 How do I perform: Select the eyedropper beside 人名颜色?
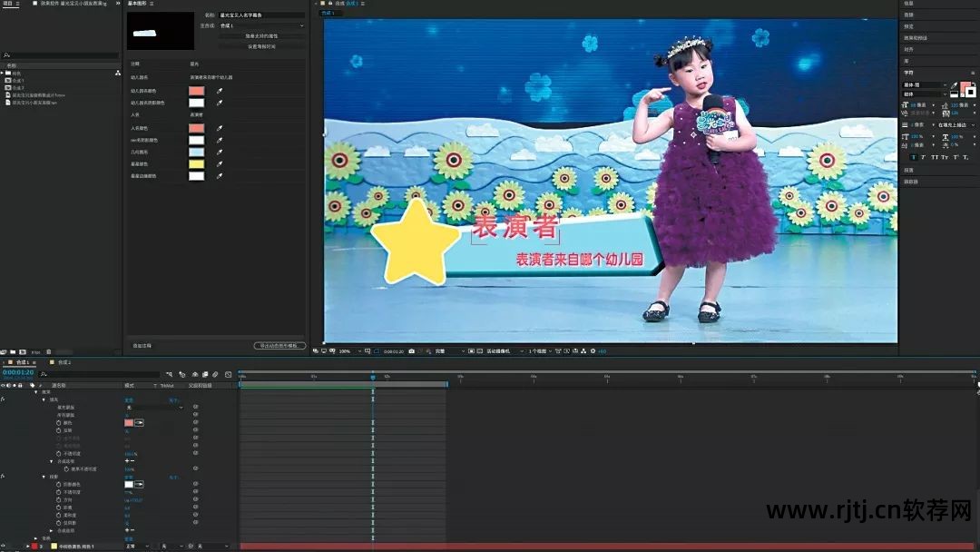(x=219, y=130)
